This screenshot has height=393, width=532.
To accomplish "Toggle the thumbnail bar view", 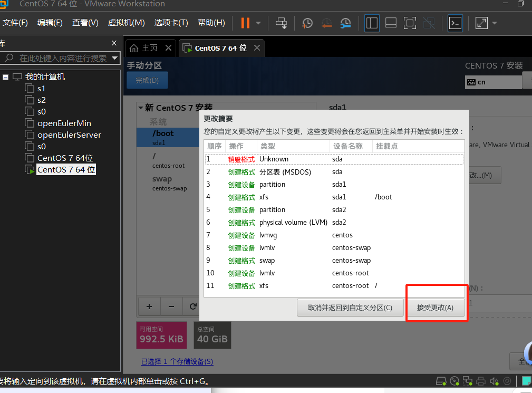I will pos(391,23).
